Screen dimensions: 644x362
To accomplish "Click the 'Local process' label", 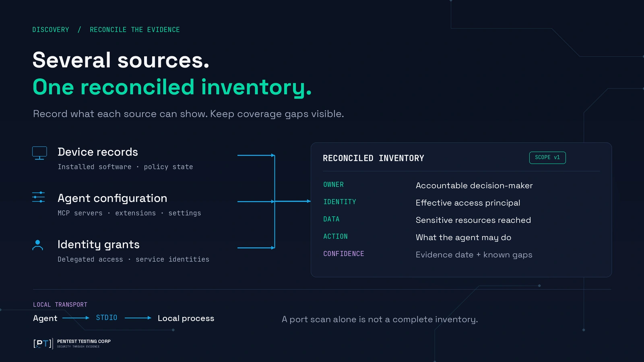I will [186, 318].
